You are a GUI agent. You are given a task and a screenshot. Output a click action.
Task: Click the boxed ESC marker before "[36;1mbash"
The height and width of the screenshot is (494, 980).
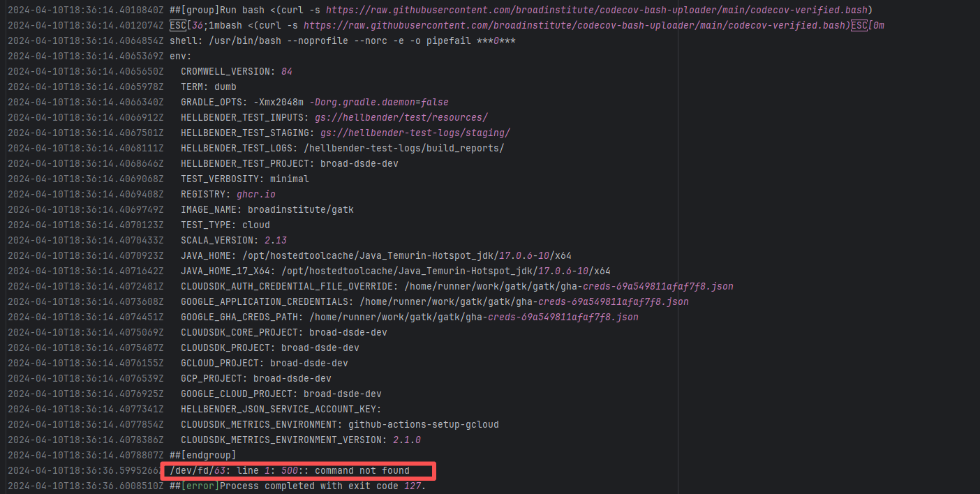click(177, 25)
